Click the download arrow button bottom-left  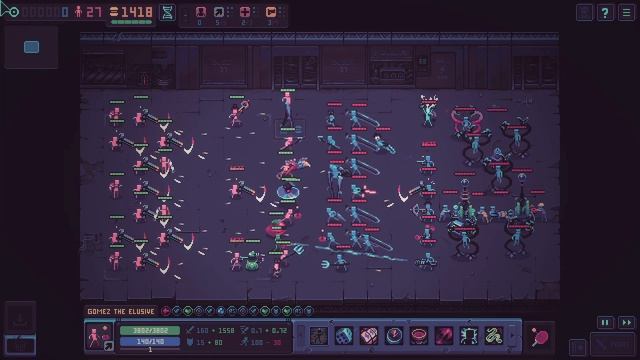coord(20,318)
